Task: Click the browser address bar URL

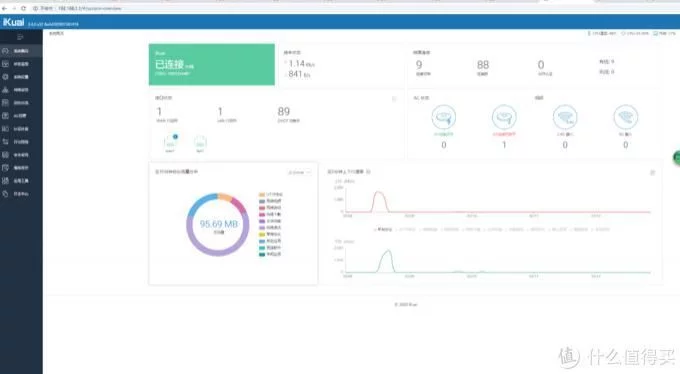Action: coord(90,8)
